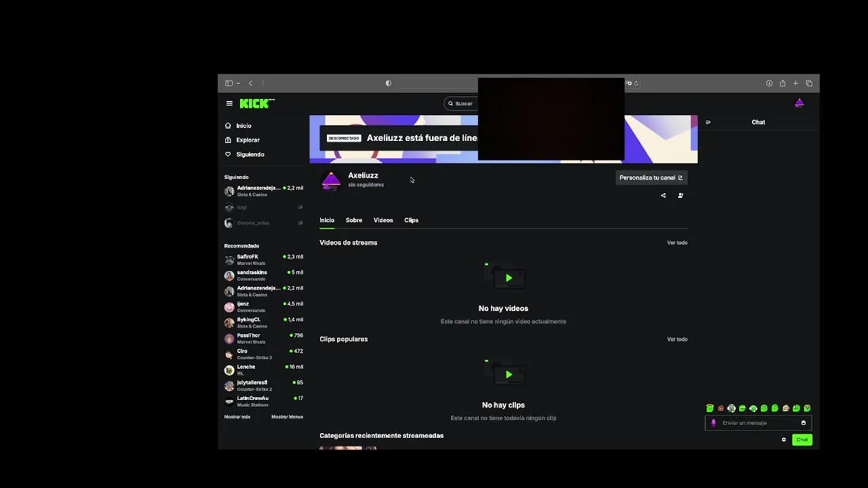Open the Axeliuzz channel avatar
This screenshot has height=488, width=868.
331,180
